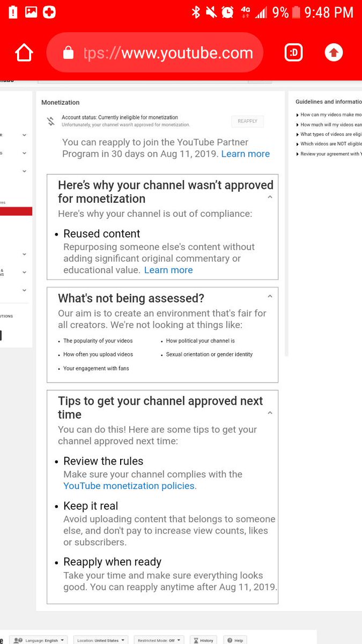362x644 pixels.
Task: Click the 'Reused content' bullet heading
Action: tap(101, 233)
